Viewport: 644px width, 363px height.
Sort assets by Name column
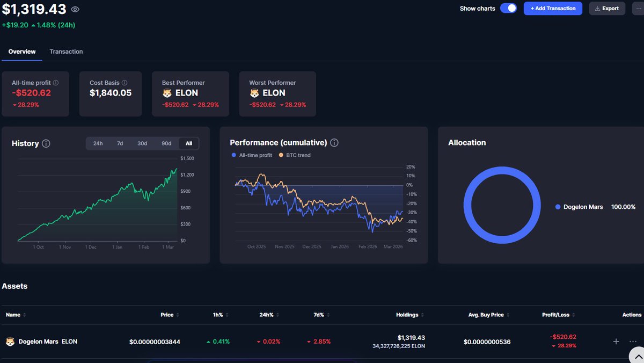16,315
